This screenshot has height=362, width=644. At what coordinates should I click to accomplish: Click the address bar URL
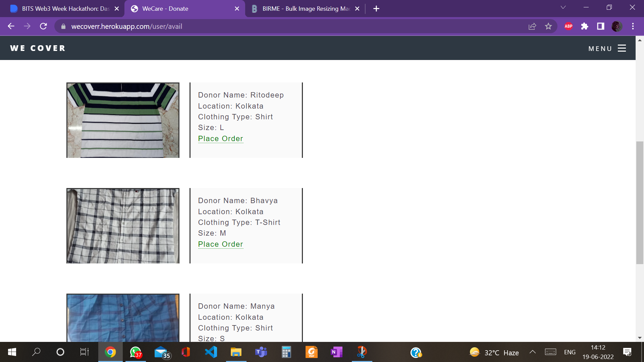click(127, 26)
